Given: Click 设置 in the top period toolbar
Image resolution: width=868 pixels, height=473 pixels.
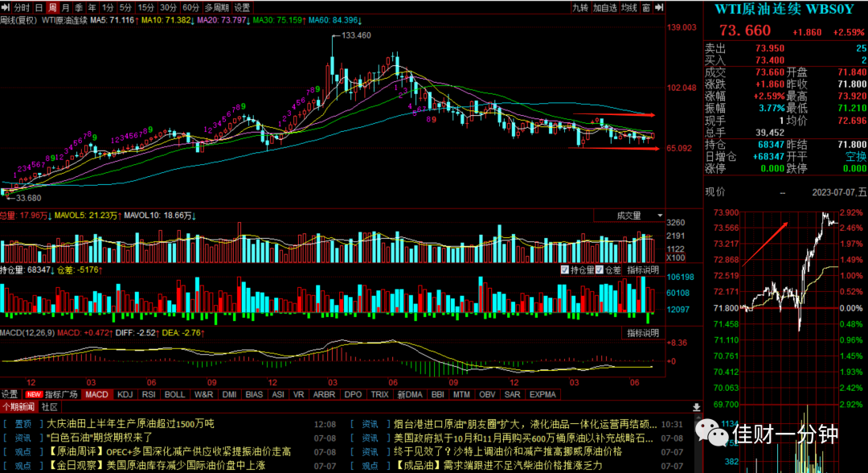Looking at the screenshot, I should point(242,8).
